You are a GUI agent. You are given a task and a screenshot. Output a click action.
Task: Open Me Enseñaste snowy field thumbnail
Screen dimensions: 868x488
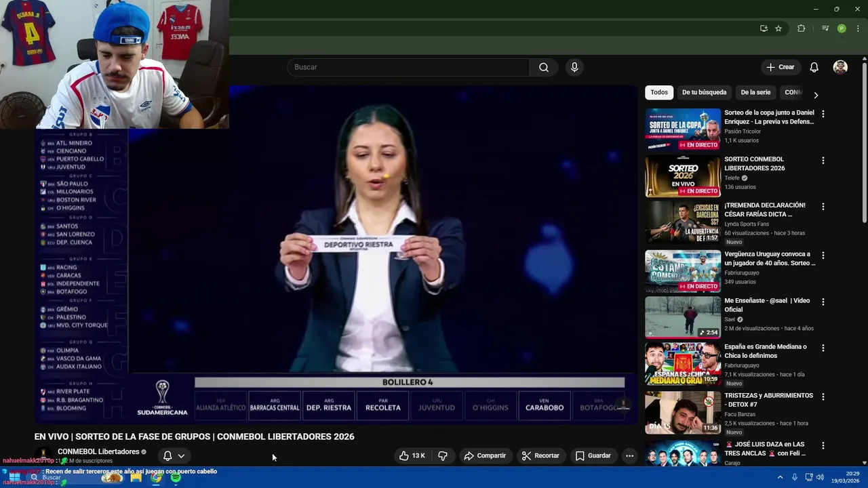(683, 317)
